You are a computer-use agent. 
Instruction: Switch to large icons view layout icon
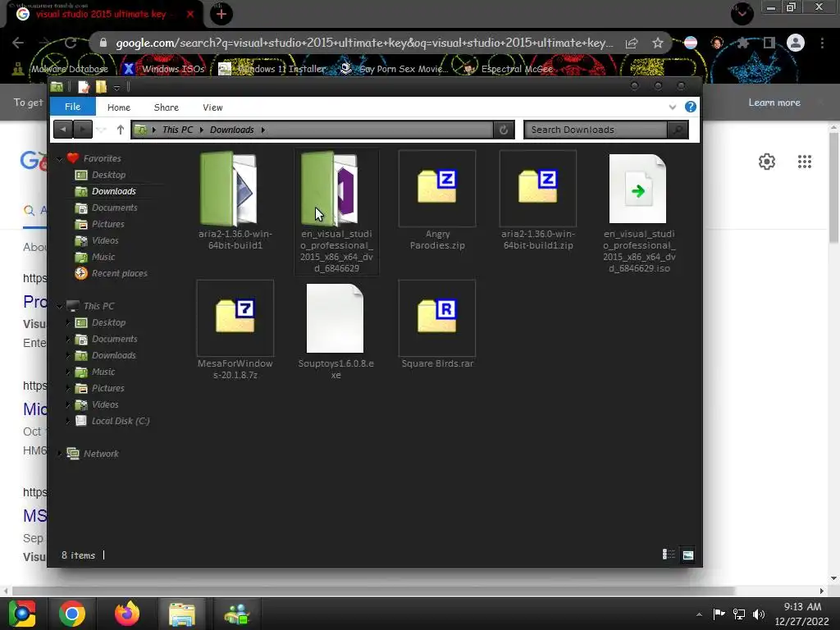pos(688,555)
